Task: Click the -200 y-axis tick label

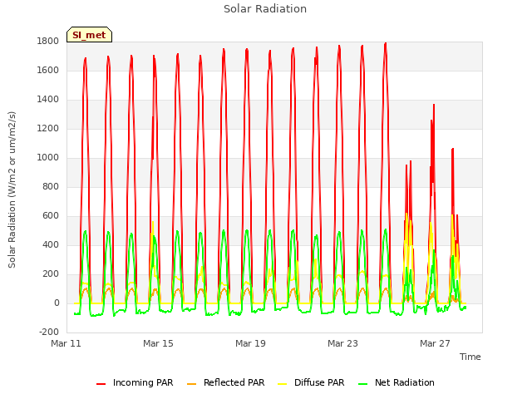Action: click(49, 332)
